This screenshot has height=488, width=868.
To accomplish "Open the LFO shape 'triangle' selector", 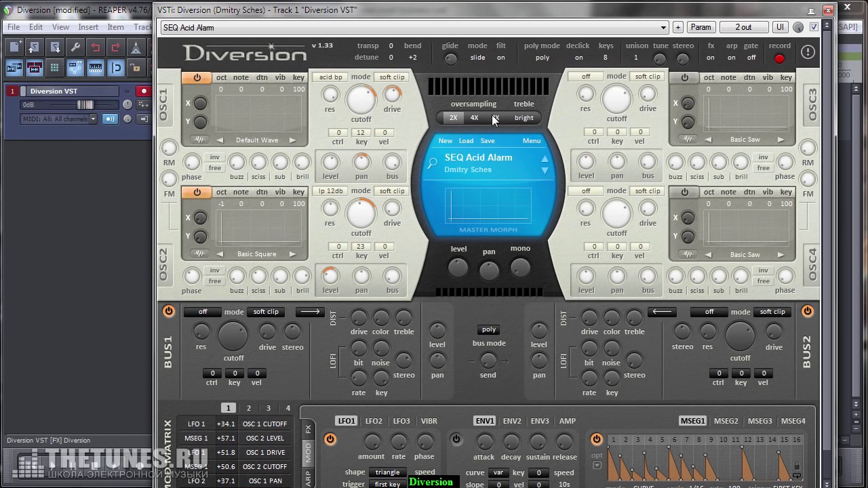I will click(x=387, y=472).
